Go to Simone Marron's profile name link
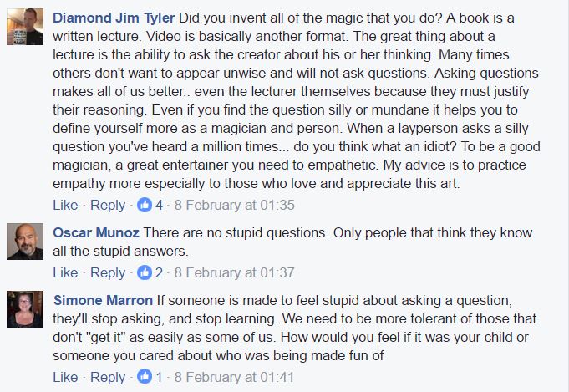 point(104,300)
